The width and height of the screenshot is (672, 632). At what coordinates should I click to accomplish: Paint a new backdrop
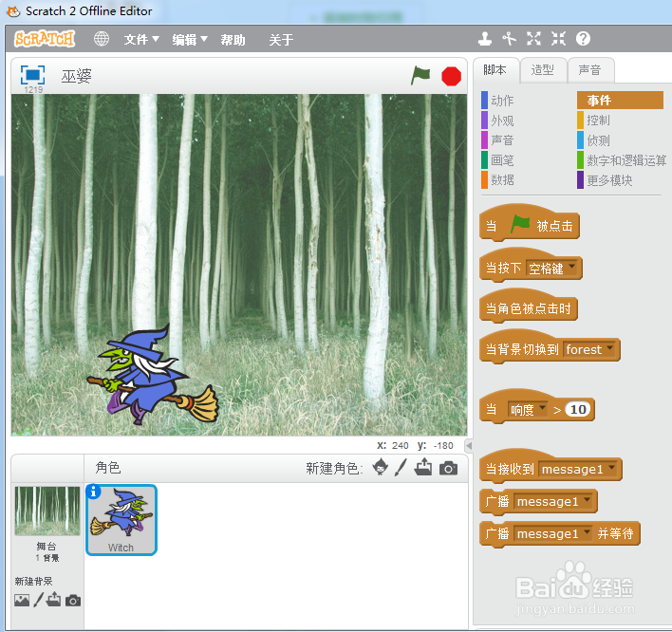click(x=38, y=600)
